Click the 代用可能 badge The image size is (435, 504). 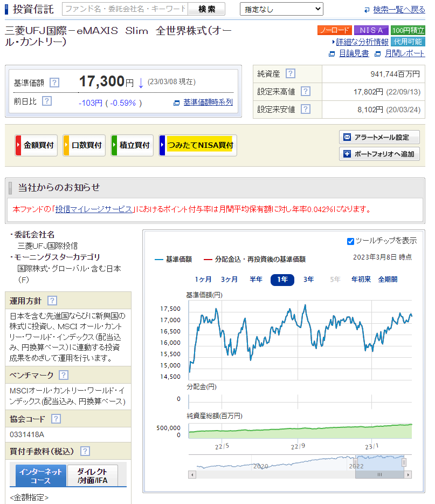[408, 42]
